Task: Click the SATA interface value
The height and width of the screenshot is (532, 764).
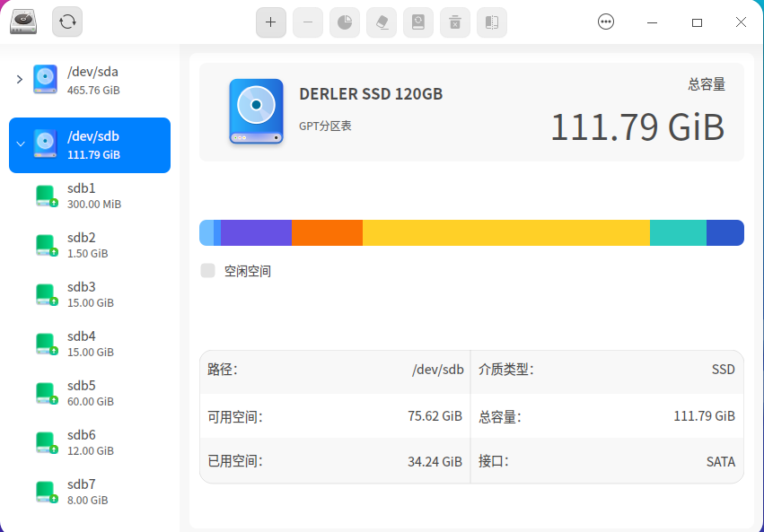Action: 721,461
